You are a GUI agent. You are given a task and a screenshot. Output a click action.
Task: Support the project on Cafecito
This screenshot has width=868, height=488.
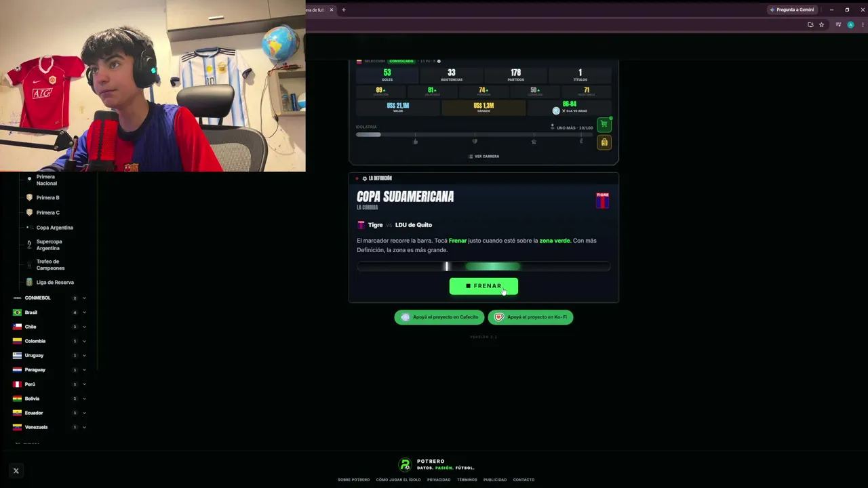439,317
